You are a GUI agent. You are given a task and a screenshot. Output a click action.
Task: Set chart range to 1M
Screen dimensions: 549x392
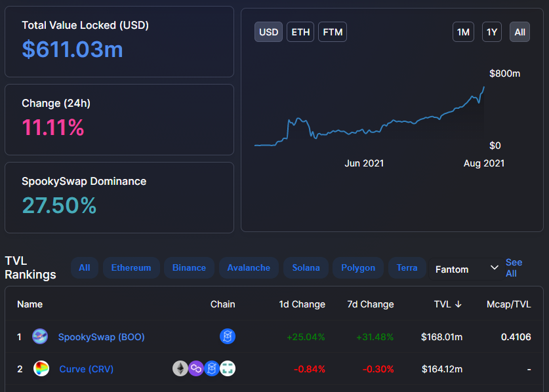pyautogui.click(x=463, y=32)
